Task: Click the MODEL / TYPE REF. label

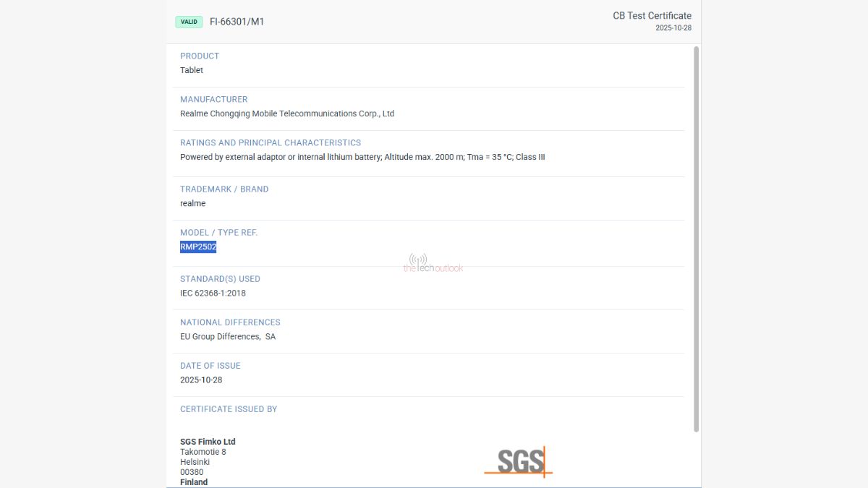Action: pos(218,232)
